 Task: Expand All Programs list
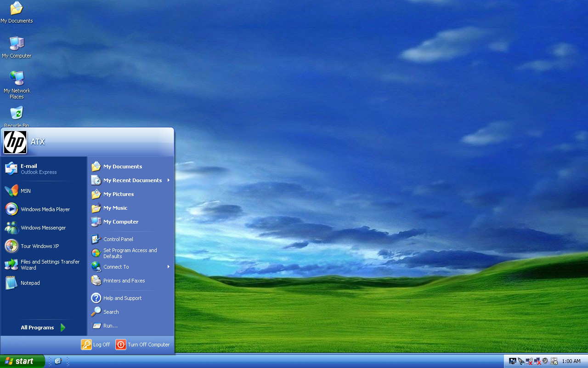[x=44, y=328]
